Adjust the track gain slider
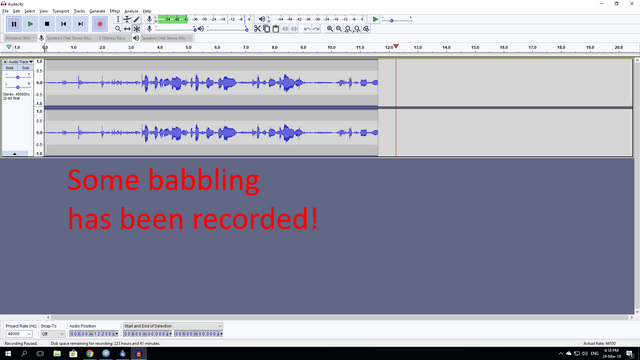This screenshot has width=640, height=360. (18, 77)
